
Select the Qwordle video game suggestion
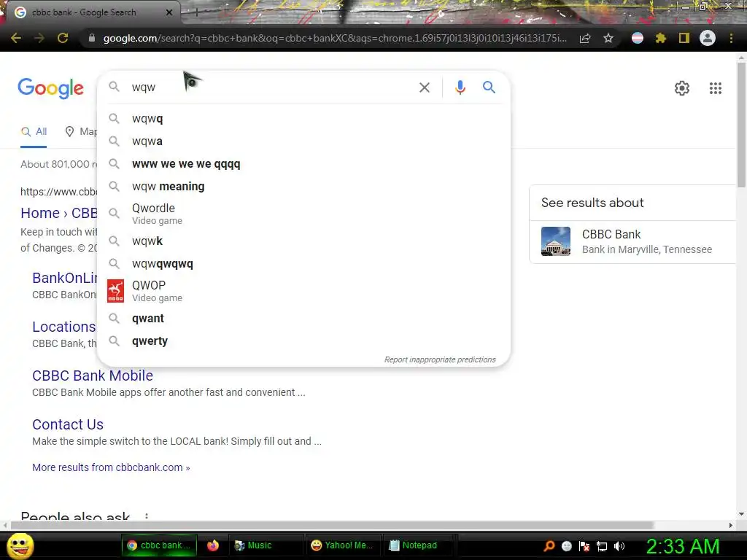pos(303,214)
